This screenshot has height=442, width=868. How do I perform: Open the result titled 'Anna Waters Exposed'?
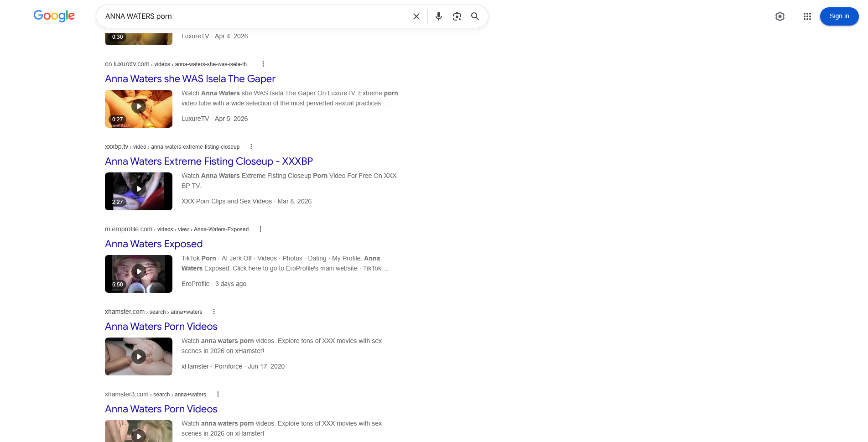click(154, 244)
